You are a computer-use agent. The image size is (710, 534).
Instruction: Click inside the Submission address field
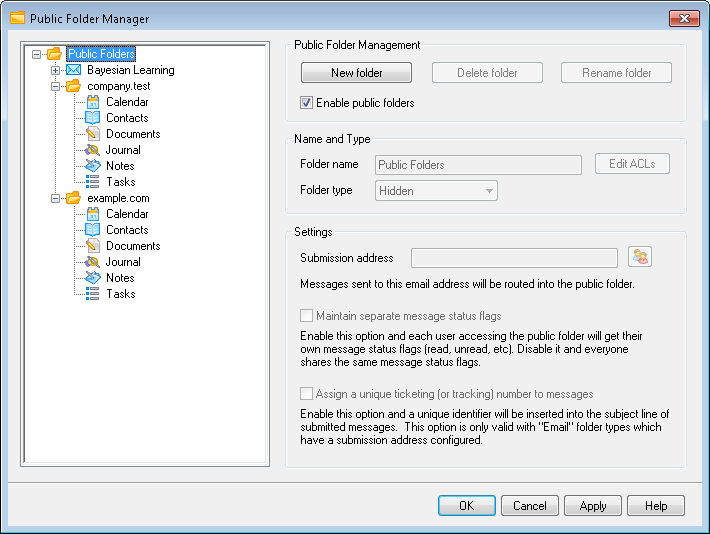(514, 258)
